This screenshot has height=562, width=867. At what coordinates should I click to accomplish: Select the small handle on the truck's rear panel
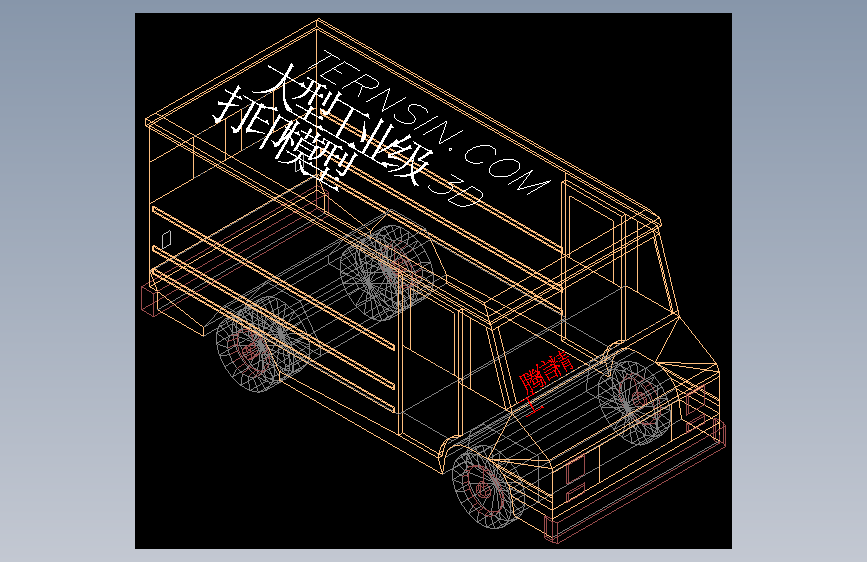click(x=166, y=239)
